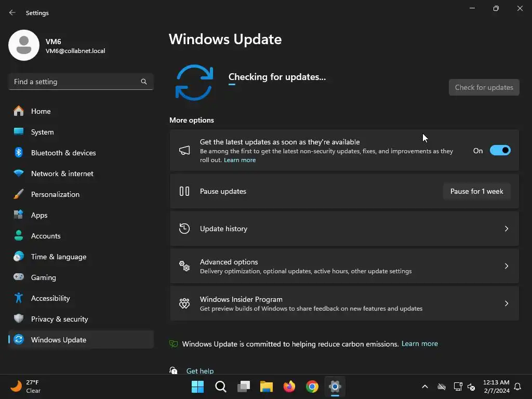Click the Time & language clock globe icon
Screen dimensions: 532x399
pos(19,256)
